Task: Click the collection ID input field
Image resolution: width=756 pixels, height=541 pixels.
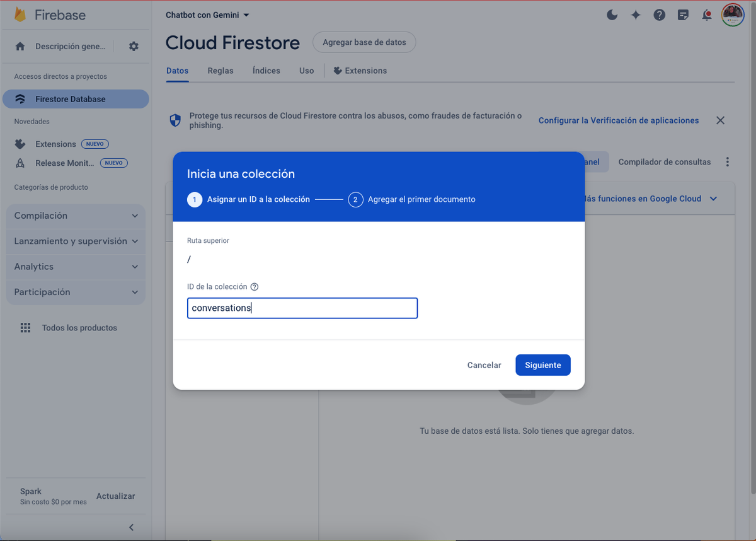Action: point(302,308)
